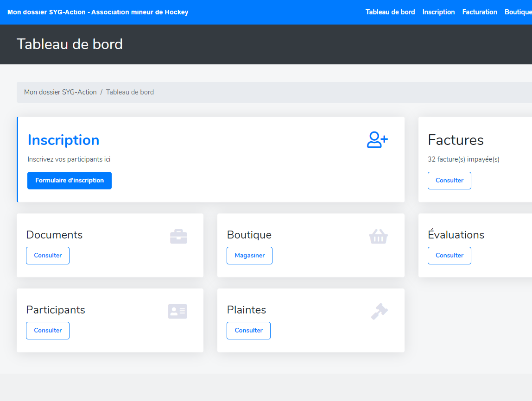
Task: Click the site title in the blue header
Action: tap(98, 12)
